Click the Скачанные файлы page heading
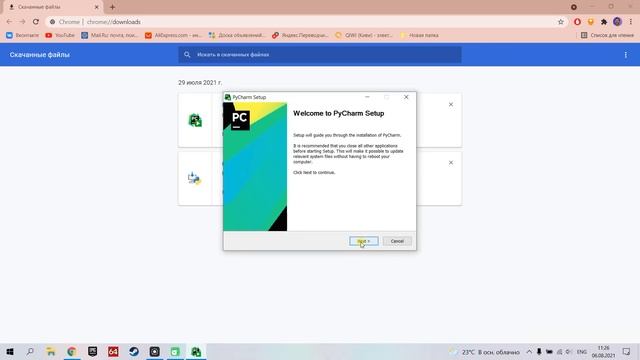 point(40,55)
